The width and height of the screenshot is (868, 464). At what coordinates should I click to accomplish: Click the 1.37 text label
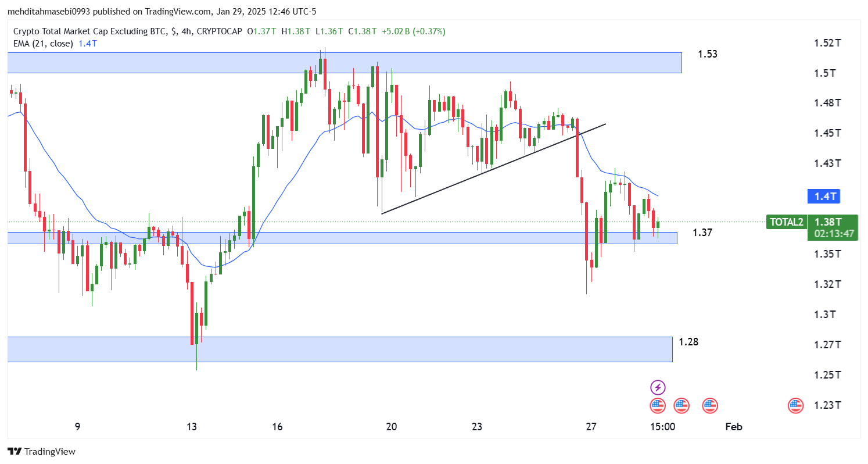pos(702,233)
